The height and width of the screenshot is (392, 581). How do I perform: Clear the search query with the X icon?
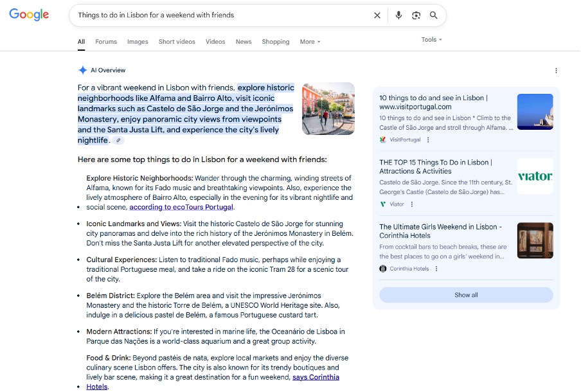coord(377,15)
